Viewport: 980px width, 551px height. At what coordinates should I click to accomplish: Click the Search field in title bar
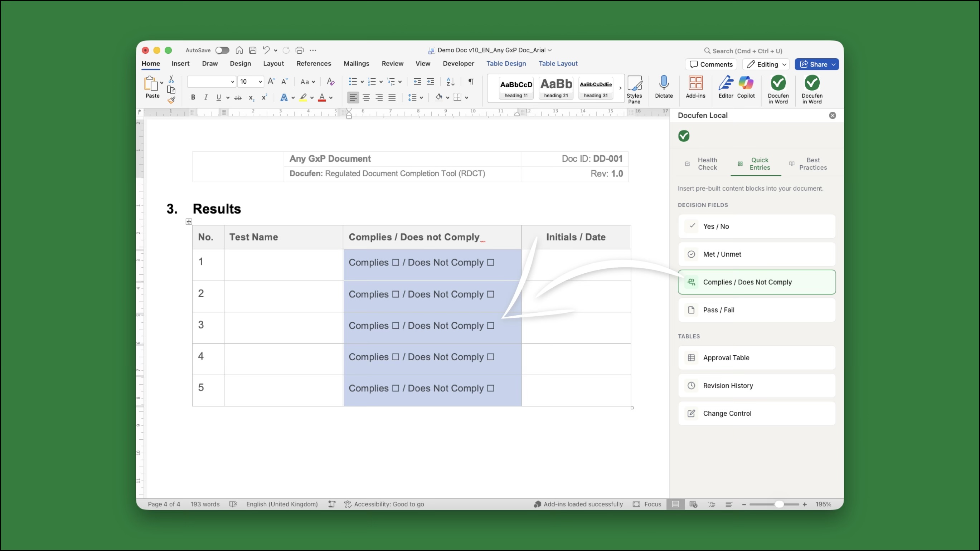point(743,50)
